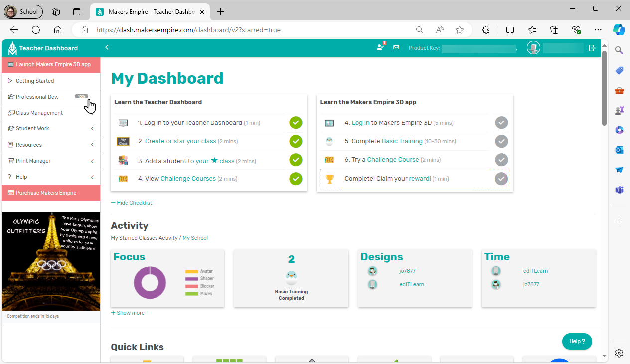Open Getting Started menu item
The width and height of the screenshot is (630, 364).
[51, 81]
